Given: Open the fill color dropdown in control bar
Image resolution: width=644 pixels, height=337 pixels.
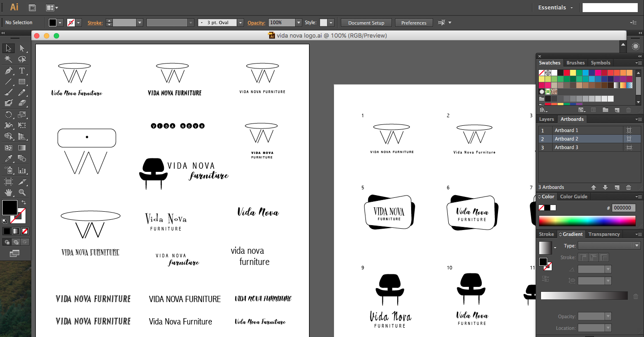Looking at the screenshot, I should [x=61, y=22].
